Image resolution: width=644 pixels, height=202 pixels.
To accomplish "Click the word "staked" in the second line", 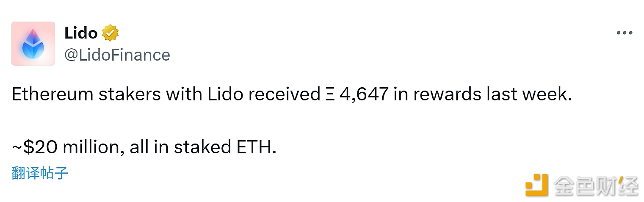I will [200, 147].
